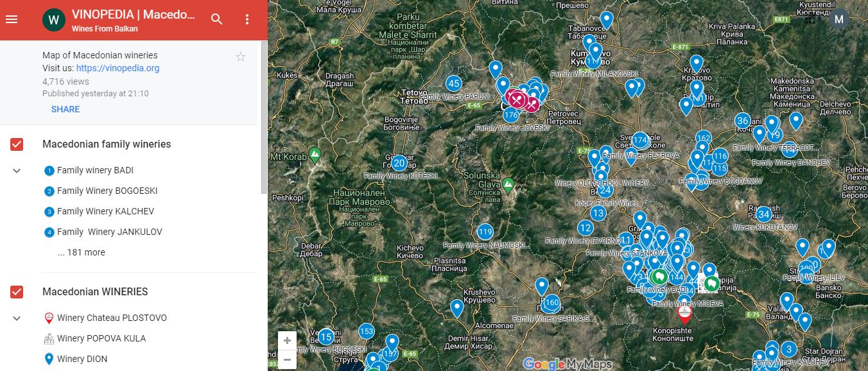
Task: Select map marker numbered 13
Action: (598, 213)
